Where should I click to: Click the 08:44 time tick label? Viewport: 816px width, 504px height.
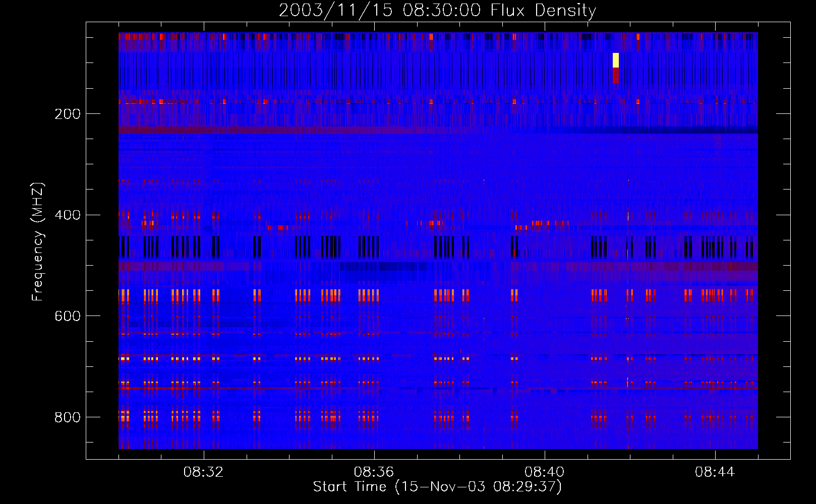(715, 472)
